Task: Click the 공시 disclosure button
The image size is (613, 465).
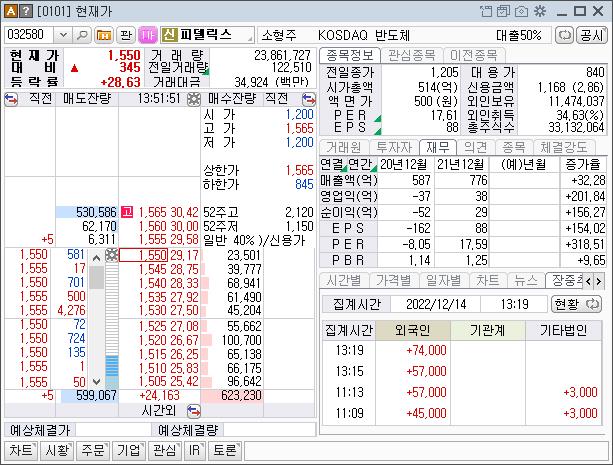Action: tap(592, 35)
